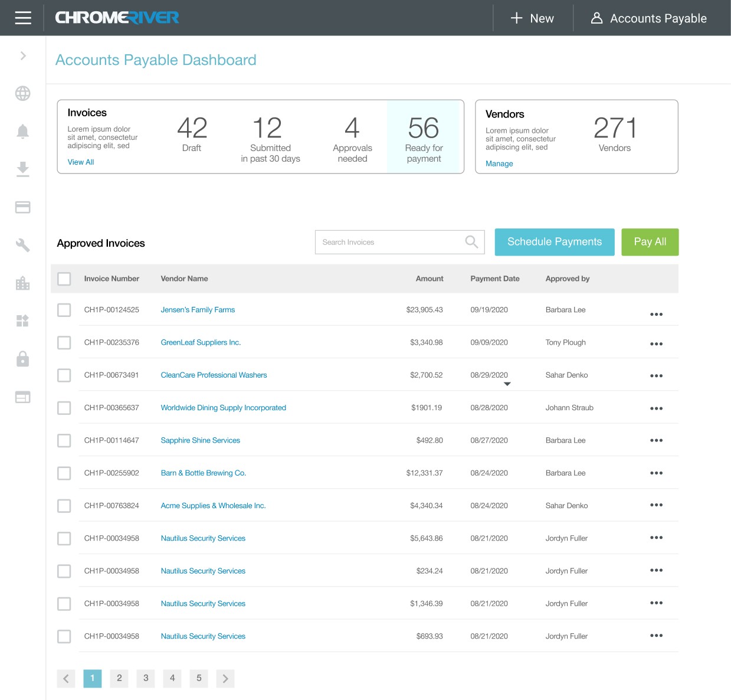Click the plus New button
The height and width of the screenshot is (700, 731).
pyautogui.click(x=532, y=18)
